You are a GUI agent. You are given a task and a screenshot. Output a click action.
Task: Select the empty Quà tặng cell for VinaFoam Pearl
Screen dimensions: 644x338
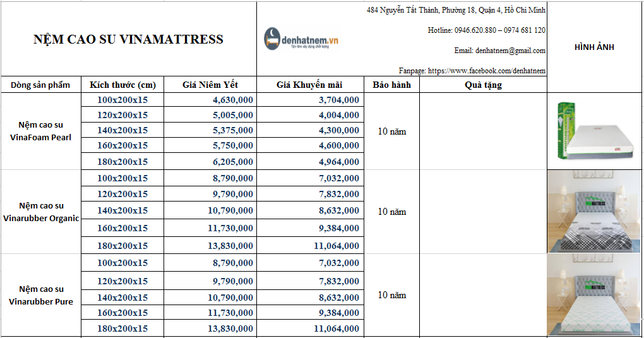click(484, 131)
